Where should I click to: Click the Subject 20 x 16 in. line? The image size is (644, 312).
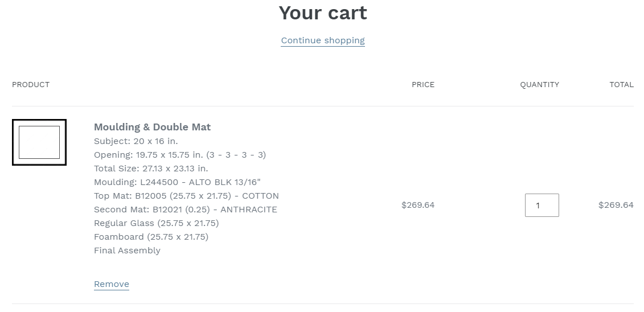[136, 141]
